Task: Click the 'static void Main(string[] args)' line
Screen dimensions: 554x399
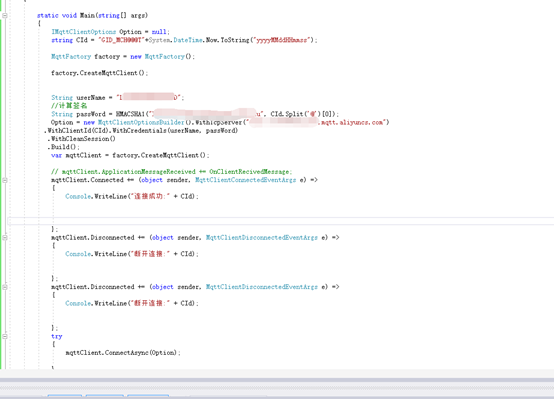Action: pyautogui.click(x=93, y=15)
